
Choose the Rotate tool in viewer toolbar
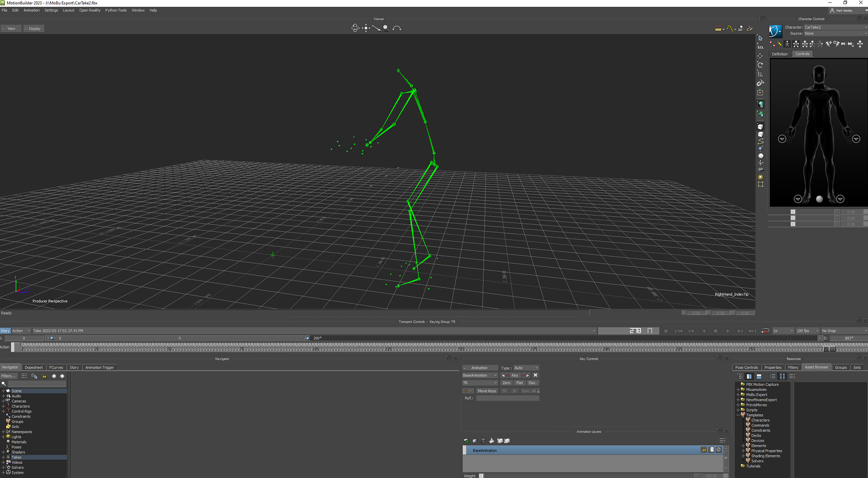(760, 65)
